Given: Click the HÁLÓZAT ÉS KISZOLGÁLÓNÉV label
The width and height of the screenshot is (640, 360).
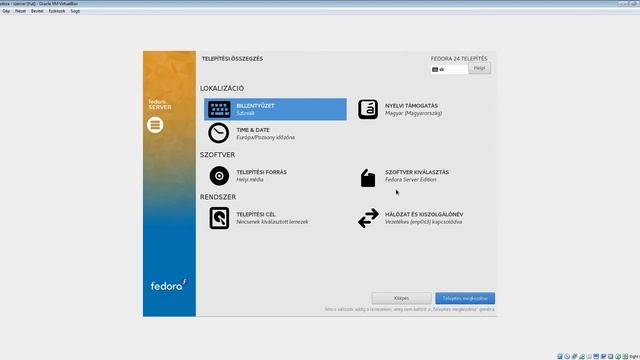Looking at the screenshot, I should 424,214.
